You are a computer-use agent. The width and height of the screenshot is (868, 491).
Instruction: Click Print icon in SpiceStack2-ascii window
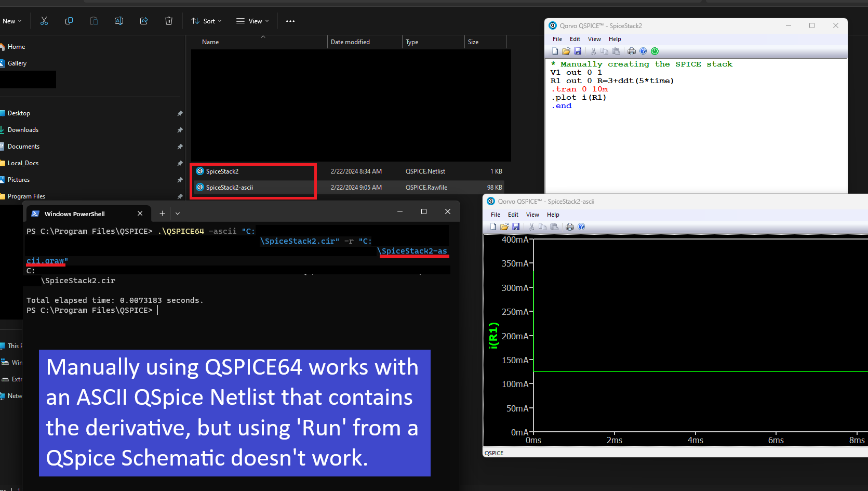click(570, 227)
